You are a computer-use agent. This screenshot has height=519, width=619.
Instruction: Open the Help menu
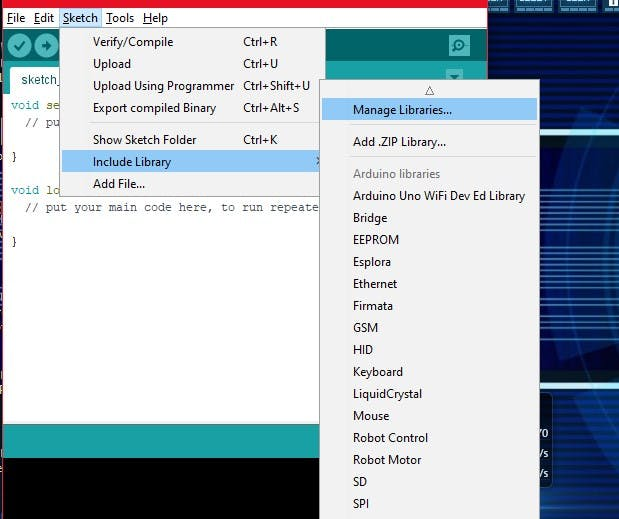[155, 18]
